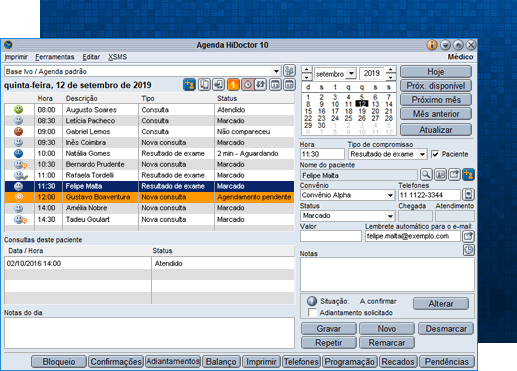Image resolution: width=517 pixels, height=371 pixels.
Task: Open the Imprimir menu
Action: coord(16,57)
